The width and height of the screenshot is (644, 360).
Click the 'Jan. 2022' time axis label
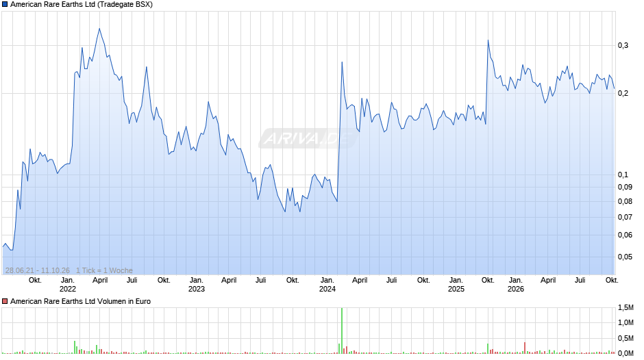tap(68, 285)
